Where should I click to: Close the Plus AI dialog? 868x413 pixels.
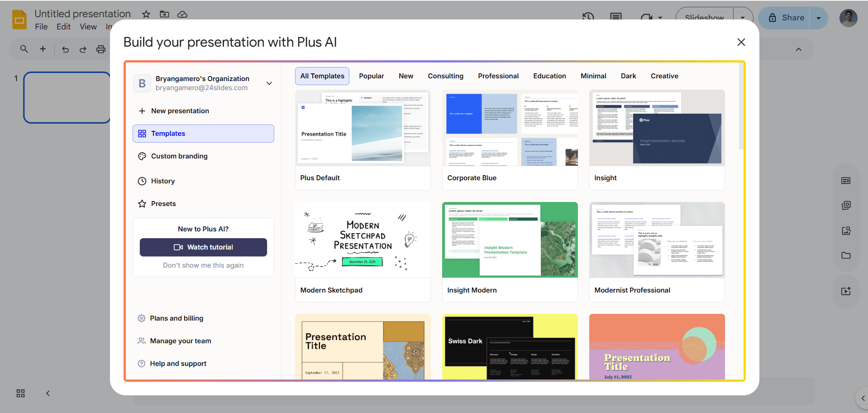click(741, 42)
